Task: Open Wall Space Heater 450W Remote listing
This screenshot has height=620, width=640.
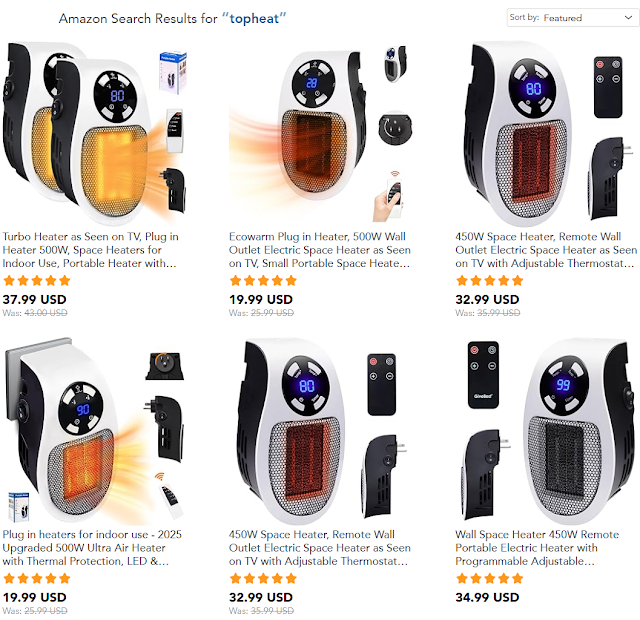Action: click(537, 548)
